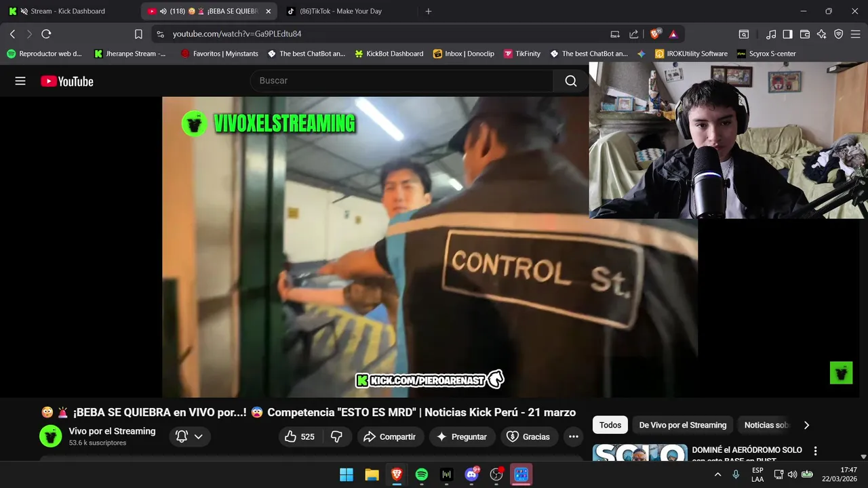The height and width of the screenshot is (488, 868).
Task: Click the YouTube search magnifier button
Action: pos(571,81)
